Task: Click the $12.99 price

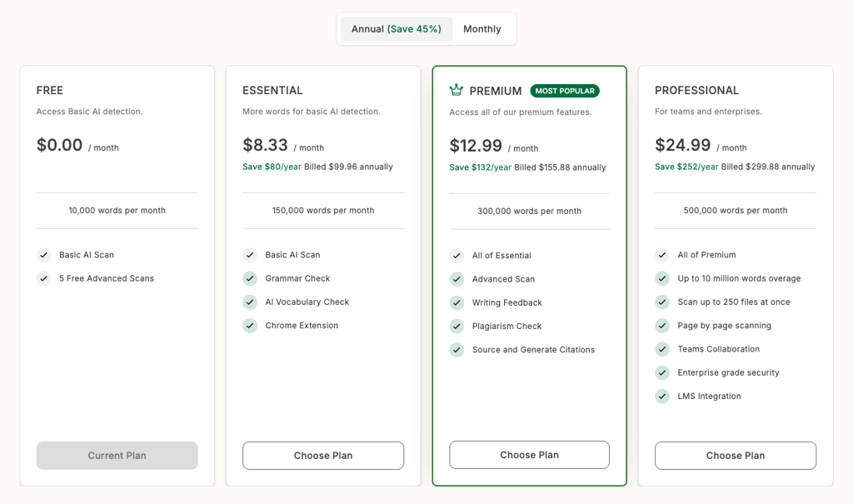Action: [x=476, y=146]
